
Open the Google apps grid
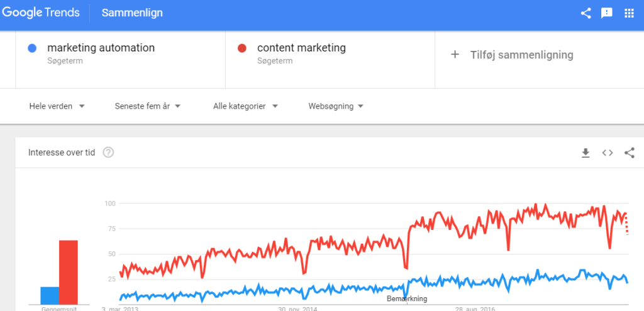[629, 13]
